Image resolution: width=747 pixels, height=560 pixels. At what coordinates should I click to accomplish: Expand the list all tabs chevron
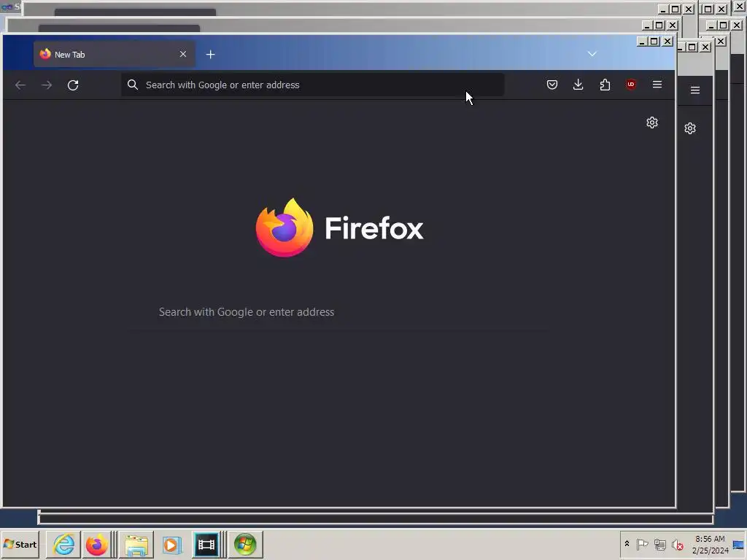[592, 54]
